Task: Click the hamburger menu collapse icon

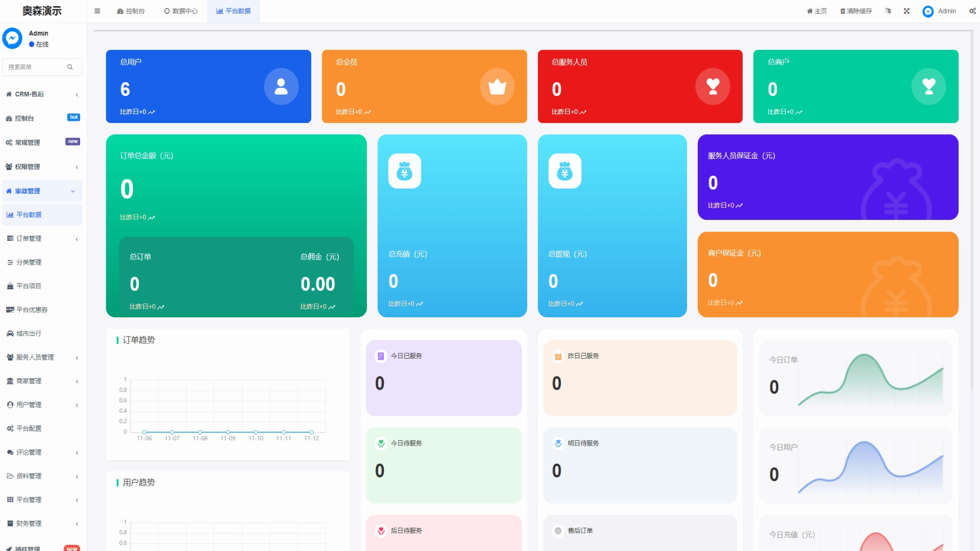Action: 97,11
